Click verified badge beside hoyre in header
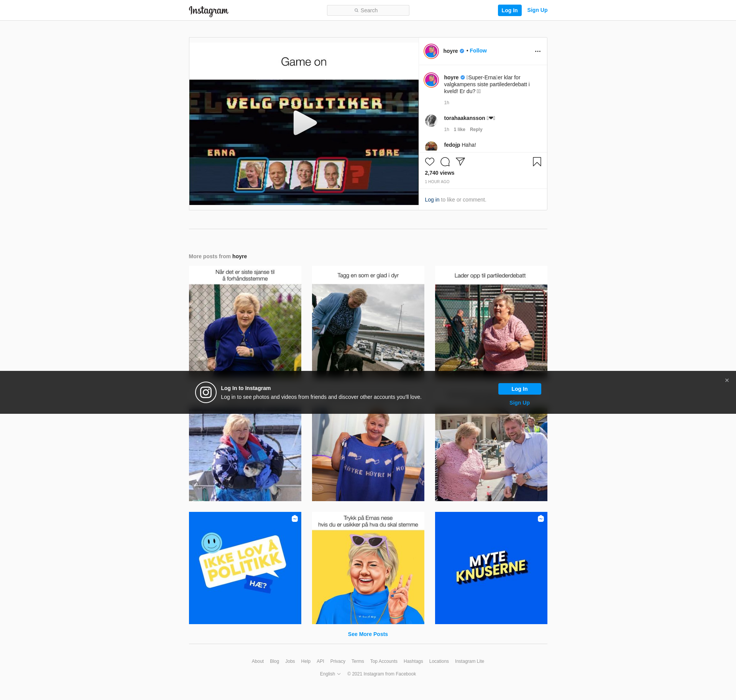Image resolution: width=736 pixels, height=700 pixels. pyautogui.click(x=462, y=51)
